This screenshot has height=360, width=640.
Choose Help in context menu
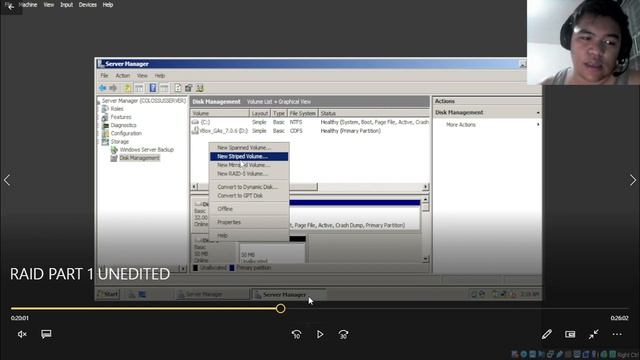tap(249, 236)
